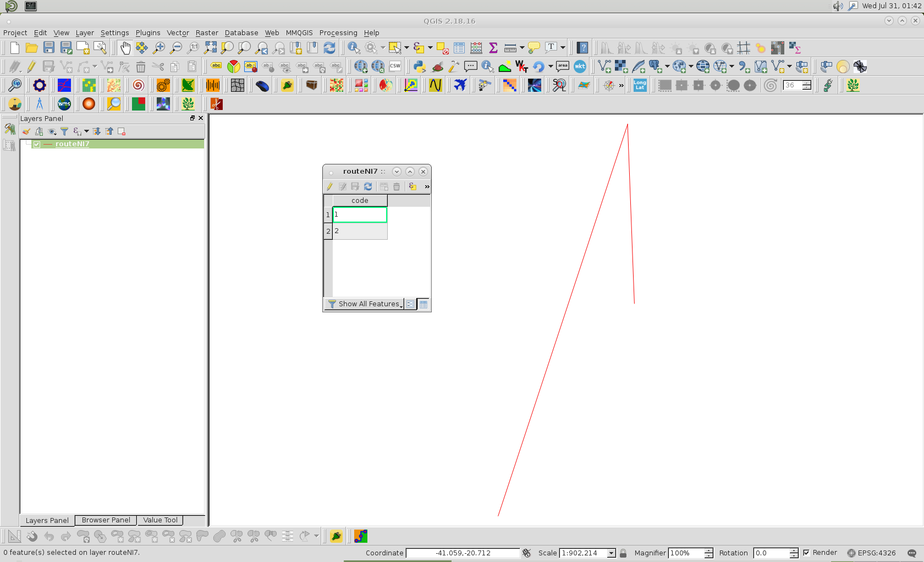Toggle scale lock padlock icon

coord(623,553)
